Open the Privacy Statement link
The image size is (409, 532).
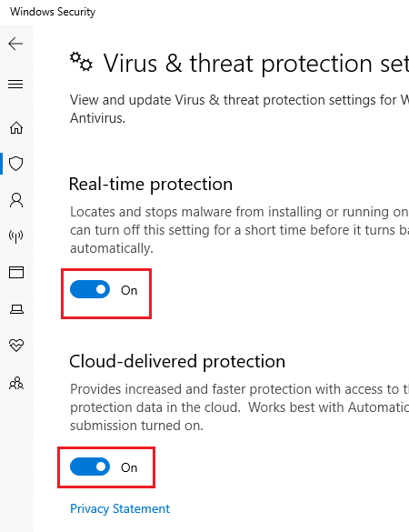[120, 508]
